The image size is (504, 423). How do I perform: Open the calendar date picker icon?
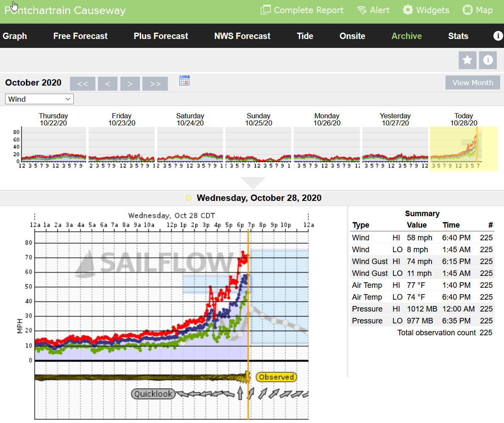point(184,81)
